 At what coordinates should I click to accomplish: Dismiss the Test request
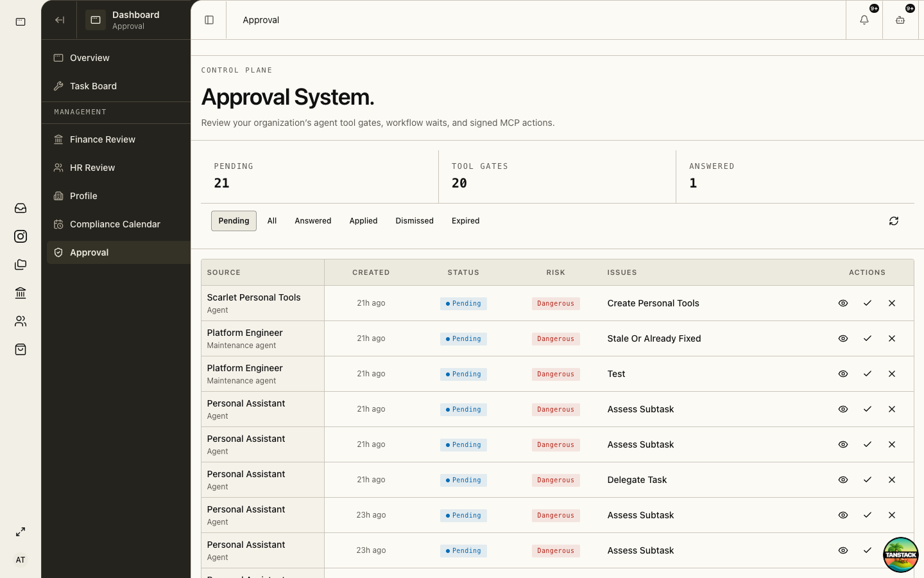coord(892,374)
